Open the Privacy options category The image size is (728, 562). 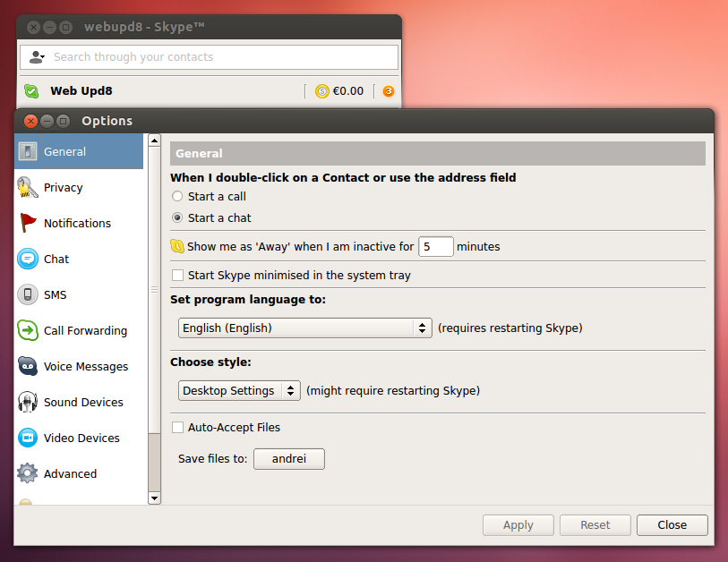tap(79, 188)
